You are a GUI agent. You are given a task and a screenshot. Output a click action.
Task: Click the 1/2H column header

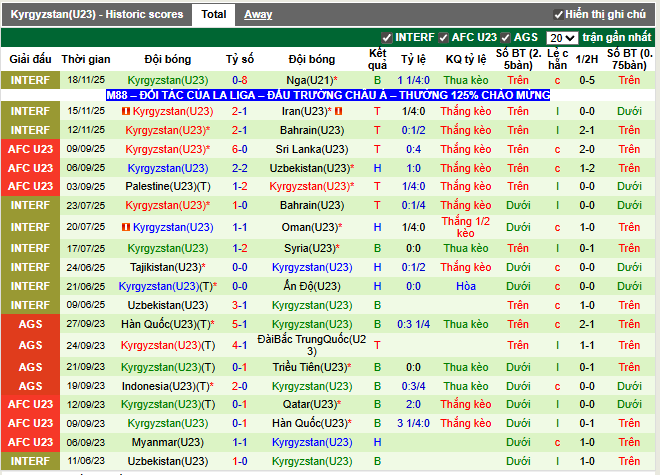(x=587, y=59)
